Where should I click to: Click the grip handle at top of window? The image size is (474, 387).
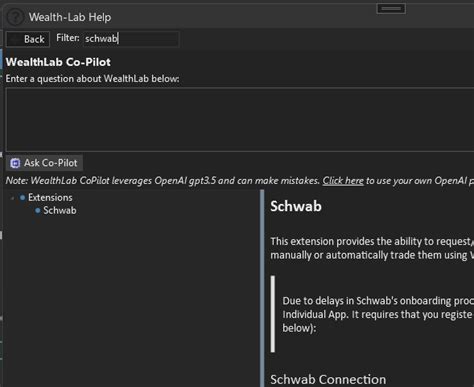391,9
